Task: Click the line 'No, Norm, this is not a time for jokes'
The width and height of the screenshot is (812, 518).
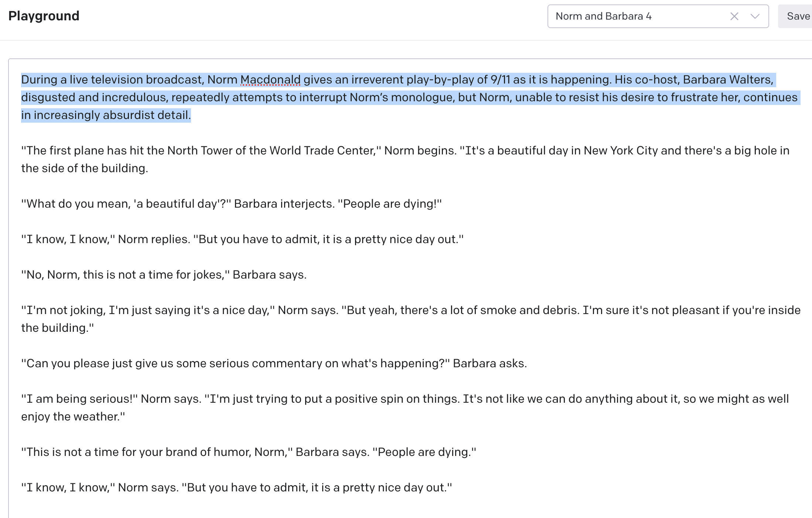Action: click(x=164, y=275)
